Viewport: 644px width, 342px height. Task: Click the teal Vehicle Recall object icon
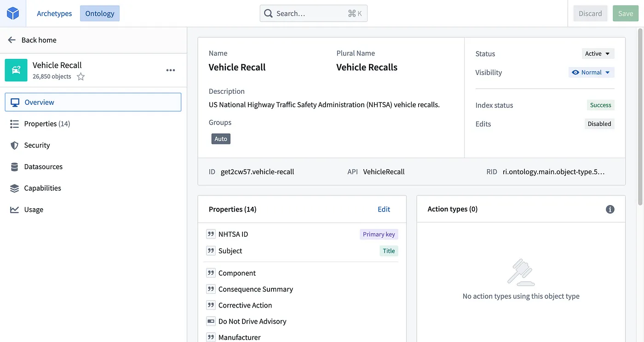(16, 70)
